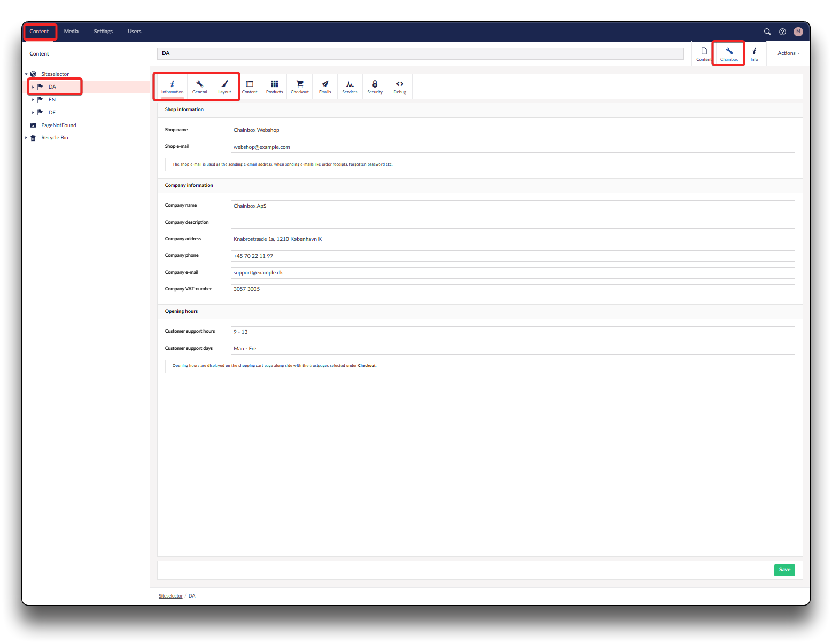
Task: Open the Media menu section
Action: click(71, 32)
